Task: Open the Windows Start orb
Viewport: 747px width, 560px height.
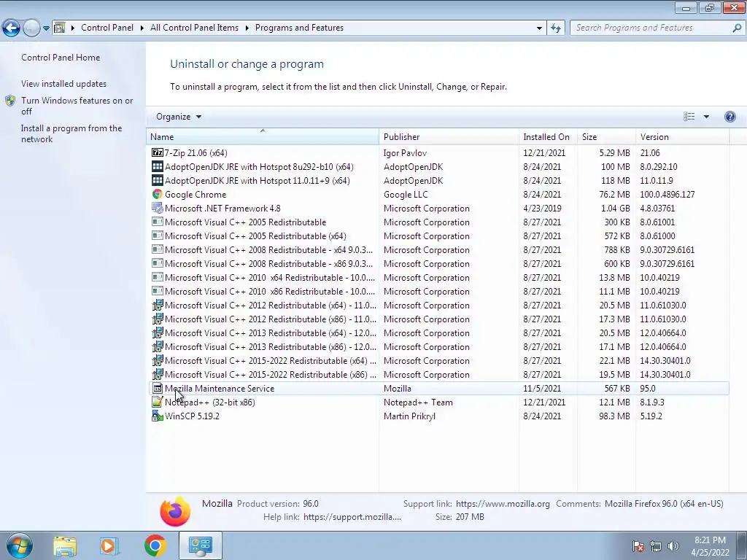Action: pyautogui.click(x=19, y=545)
